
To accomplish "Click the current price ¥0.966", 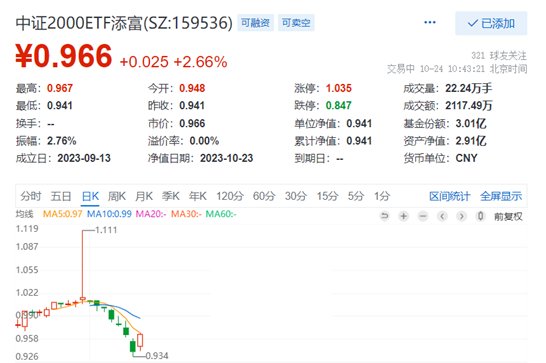I will pos(64,56).
